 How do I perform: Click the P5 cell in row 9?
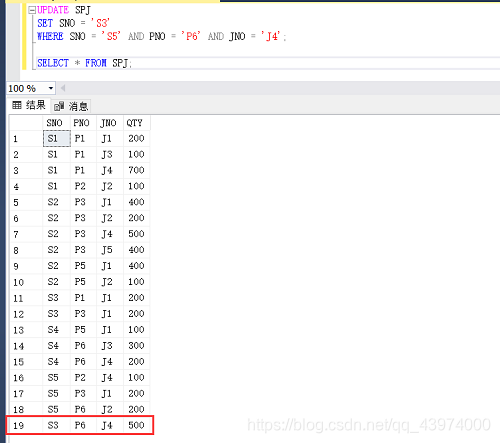[x=83, y=266]
